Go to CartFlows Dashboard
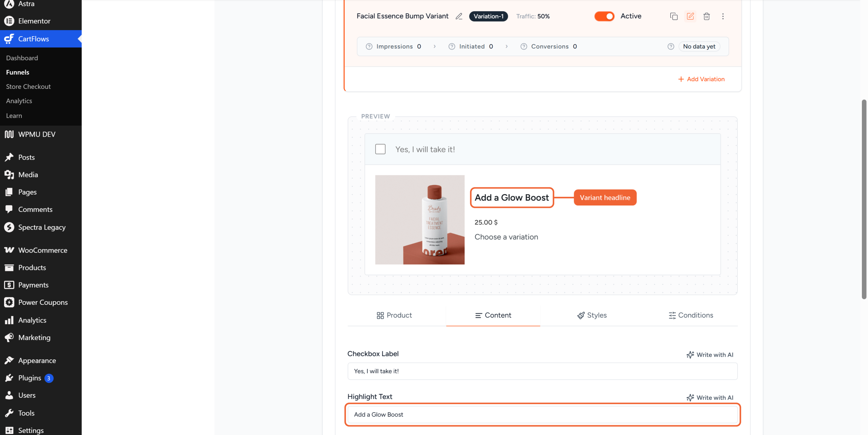868x435 pixels. pos(22,58)
